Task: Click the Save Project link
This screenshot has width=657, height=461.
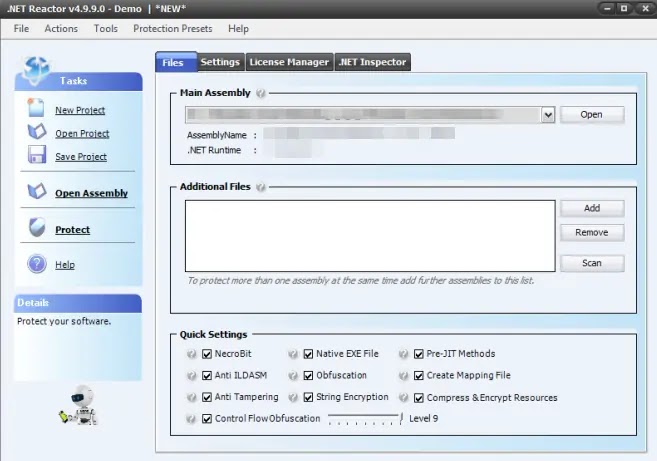Action: point(81,157)
